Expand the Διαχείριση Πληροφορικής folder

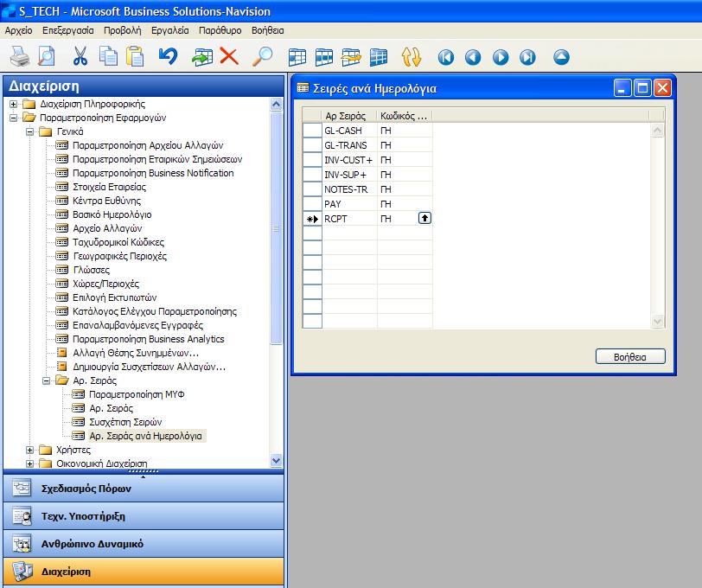click(x=14, y=104)
